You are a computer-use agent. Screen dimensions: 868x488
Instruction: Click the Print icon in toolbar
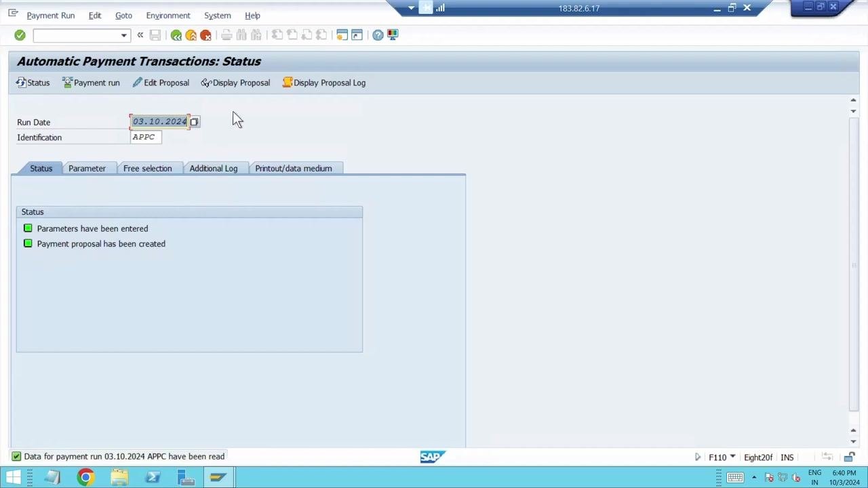(226, 35)
